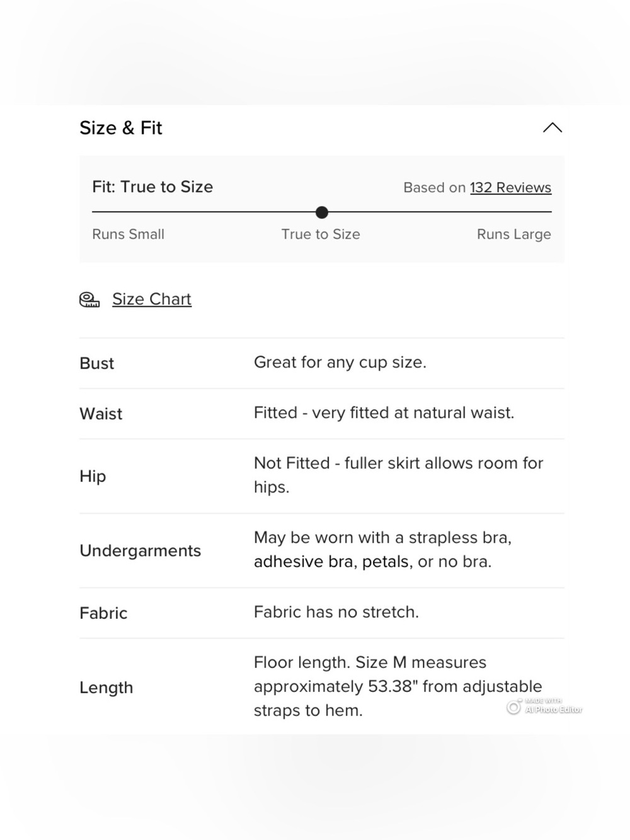Open the 132 Reviews link
Screen dimensions: 630x840
click(x=510, y=188)
